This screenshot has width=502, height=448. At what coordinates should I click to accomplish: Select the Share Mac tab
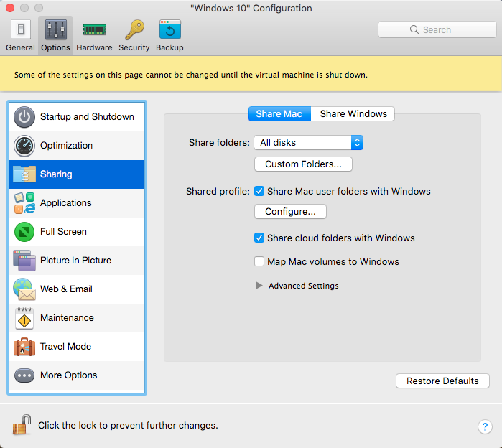click(279, 113)
